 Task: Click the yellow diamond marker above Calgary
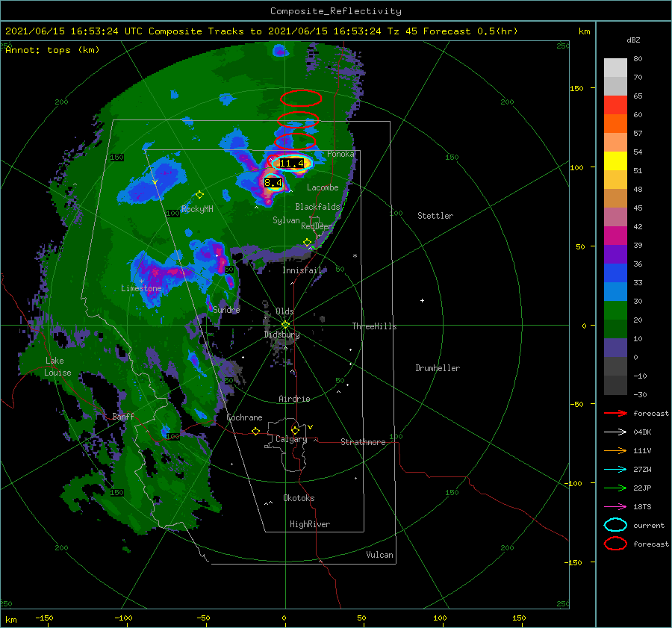click(295, 430)
